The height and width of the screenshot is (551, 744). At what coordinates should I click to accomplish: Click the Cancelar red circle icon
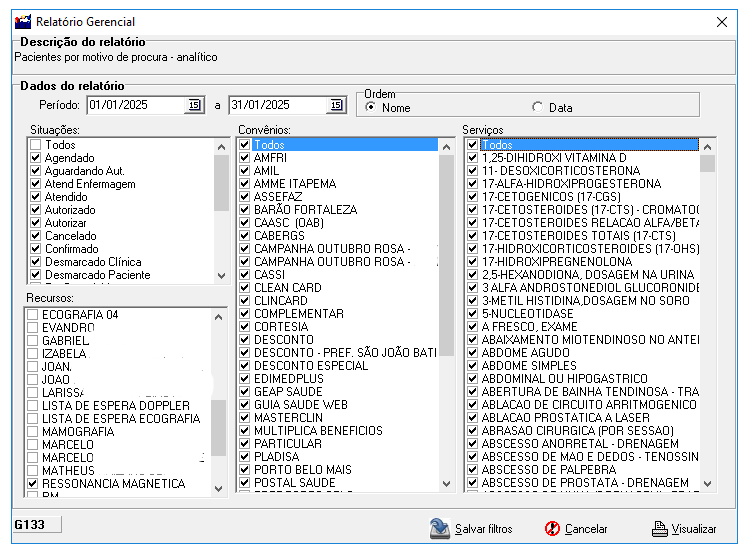[552, 528]
